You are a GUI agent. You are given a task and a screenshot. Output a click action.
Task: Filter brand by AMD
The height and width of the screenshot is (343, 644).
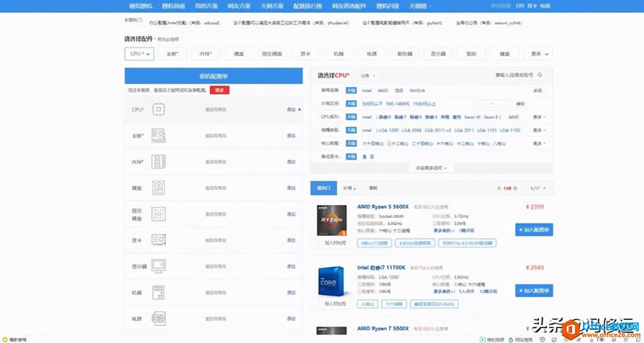point(383,91)
